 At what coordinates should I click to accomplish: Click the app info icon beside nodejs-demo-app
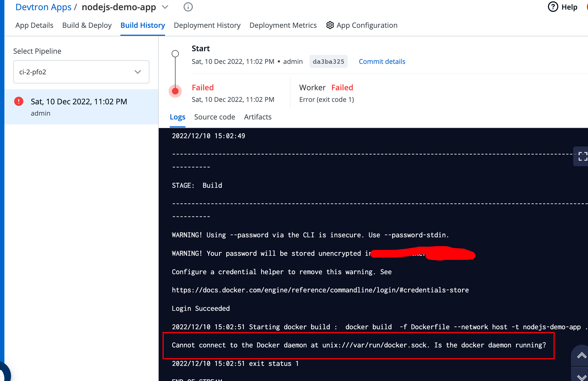tap(188, 7)
